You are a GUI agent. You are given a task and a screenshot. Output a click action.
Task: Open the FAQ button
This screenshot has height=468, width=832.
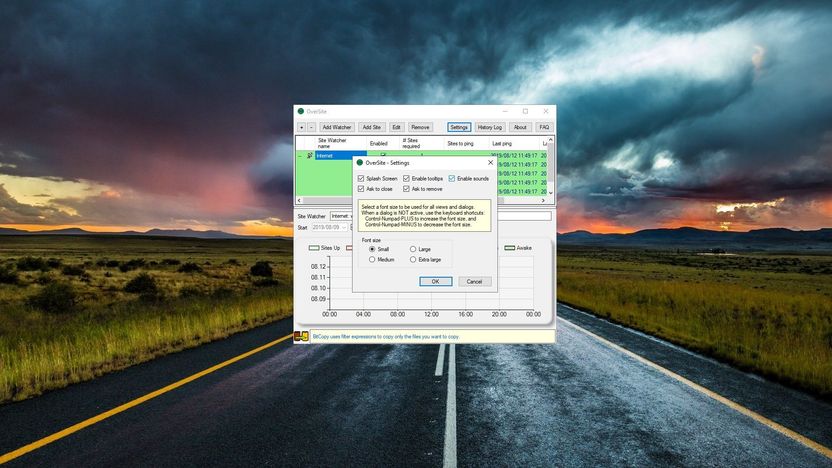[544, 127]
